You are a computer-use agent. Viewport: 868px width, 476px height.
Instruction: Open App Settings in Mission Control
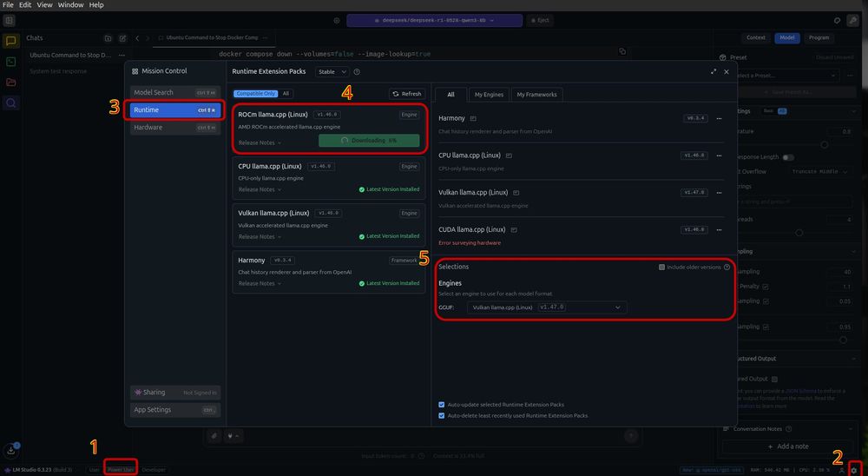[175, 410]
